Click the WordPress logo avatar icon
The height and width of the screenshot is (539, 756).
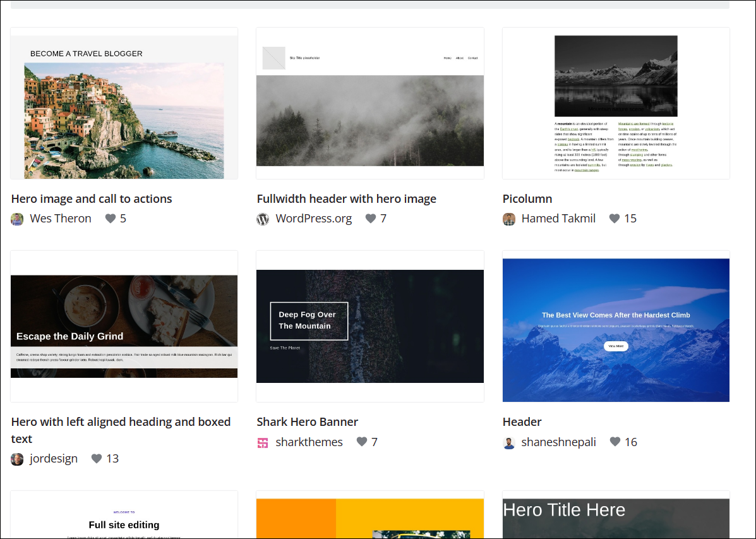pyautogui.click(x=263, y=219)
